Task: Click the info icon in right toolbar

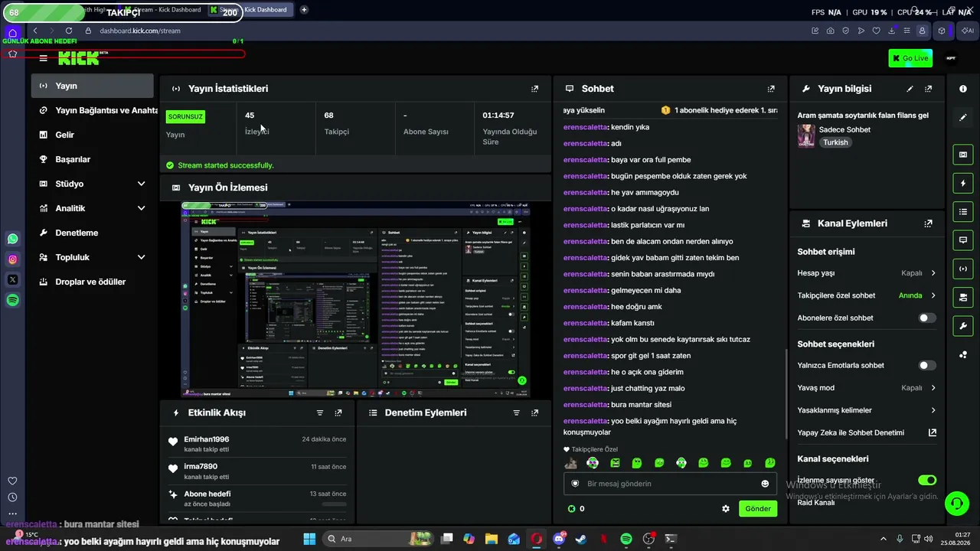Action: 963,89
